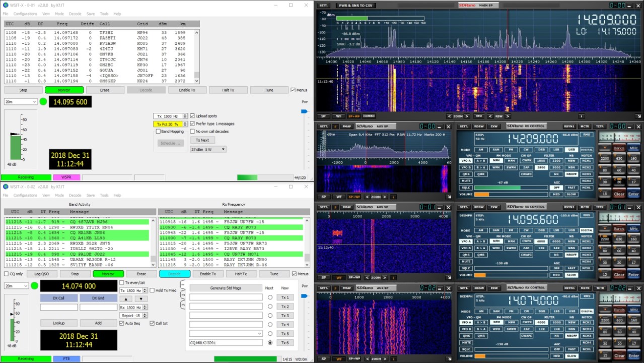The image size is (644, 363).
Task: Enable No own call decodes checkbox
Action: click(192, 131)
